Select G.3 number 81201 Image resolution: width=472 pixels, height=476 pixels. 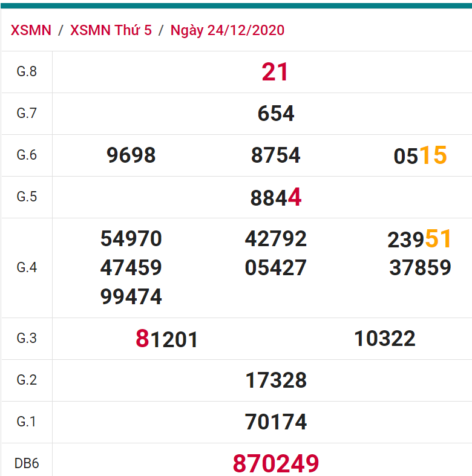[x=167, y=339]
